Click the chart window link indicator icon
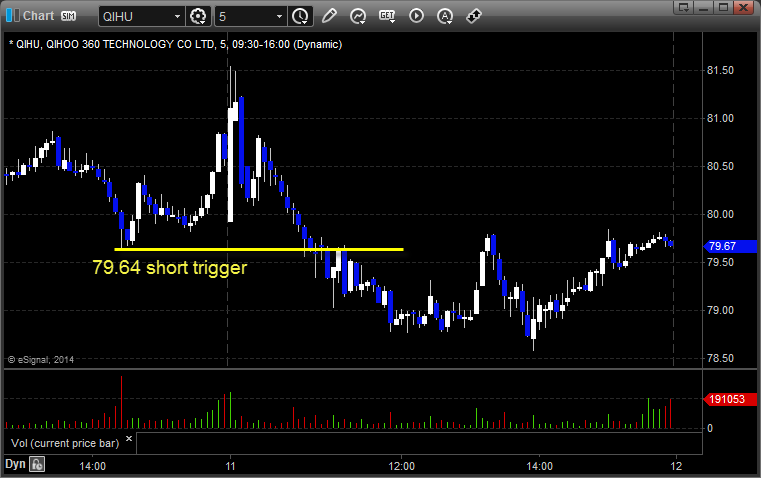The height and width of the screenshot is (478, 761). coord(13,16)
